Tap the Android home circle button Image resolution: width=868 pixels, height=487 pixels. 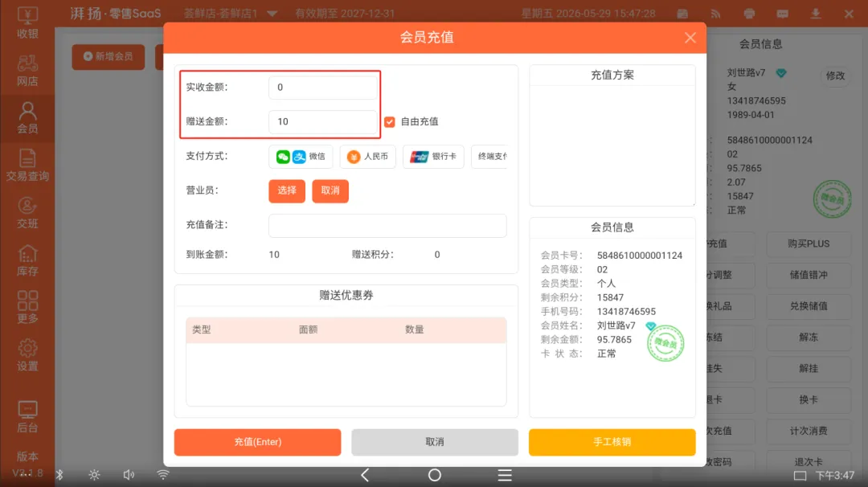coord(435,476)
